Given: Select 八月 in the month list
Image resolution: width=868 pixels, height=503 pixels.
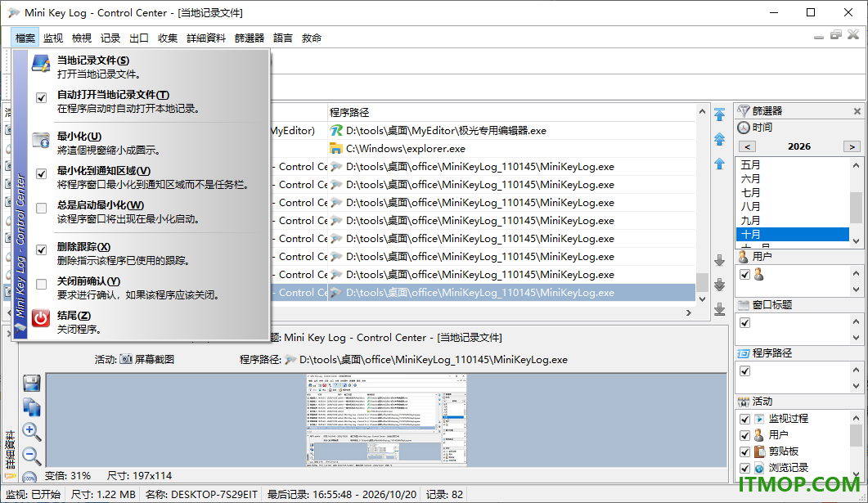Looking at the screenshot, I should click(793, 206).
